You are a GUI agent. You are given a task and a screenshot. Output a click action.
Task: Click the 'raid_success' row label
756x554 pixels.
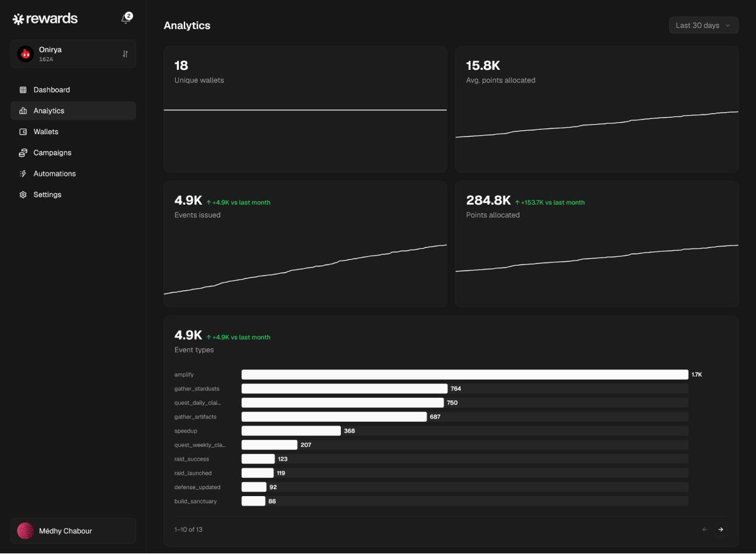(x=192, y=459)
